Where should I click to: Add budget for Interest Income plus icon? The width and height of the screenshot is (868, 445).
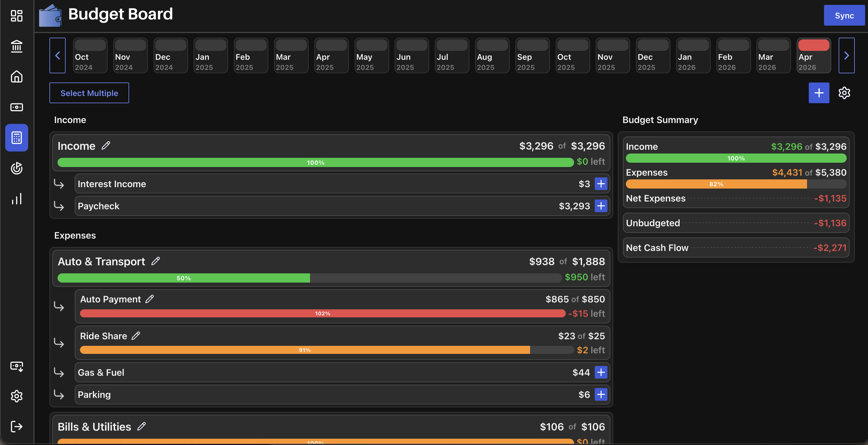click(x=601, y=184)
